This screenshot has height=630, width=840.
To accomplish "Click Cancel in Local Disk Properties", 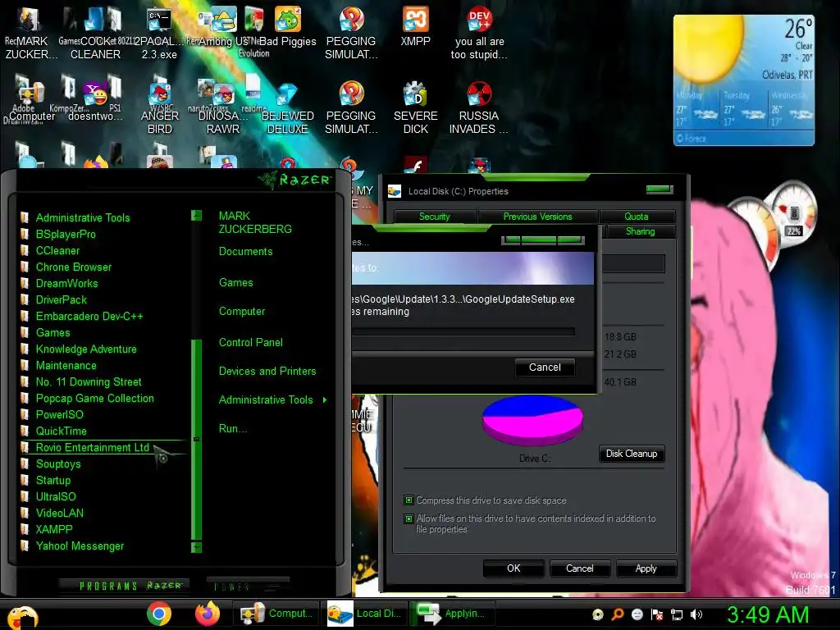I will (x=580, y=568).
